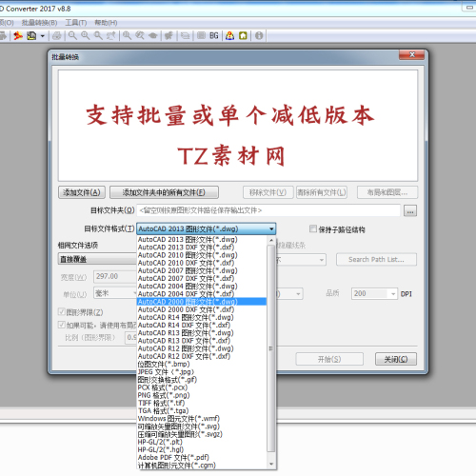The image size is (476, 476).
Task: Toggle the 图形界限(Z) checkbox
Action: pyautogui.click(x=62, y=312)
